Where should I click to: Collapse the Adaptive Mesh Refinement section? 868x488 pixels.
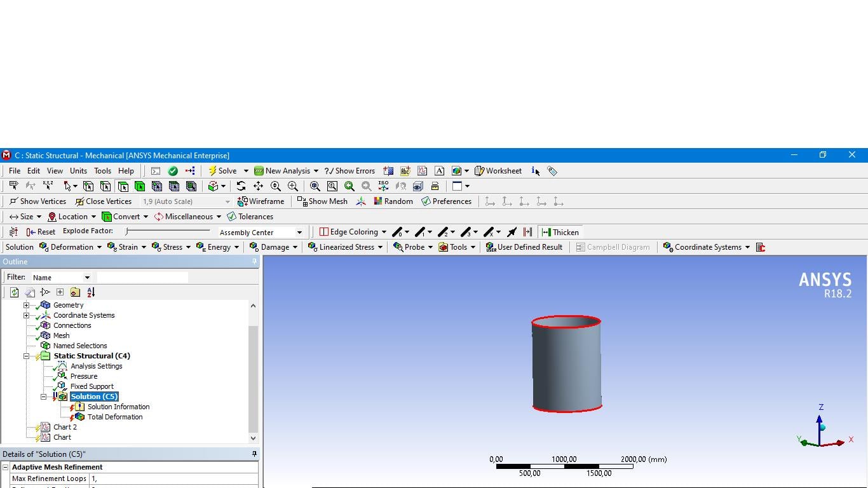pyautogui.click(x=6, y=467)
